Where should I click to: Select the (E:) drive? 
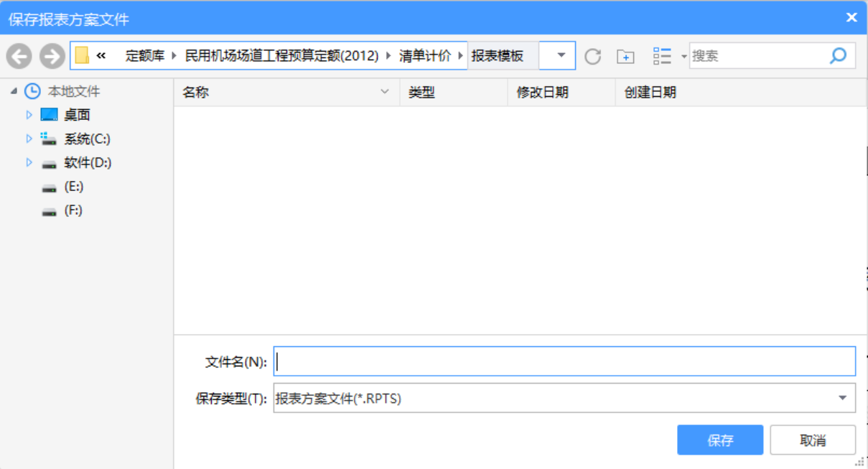[x=73, y=187]
